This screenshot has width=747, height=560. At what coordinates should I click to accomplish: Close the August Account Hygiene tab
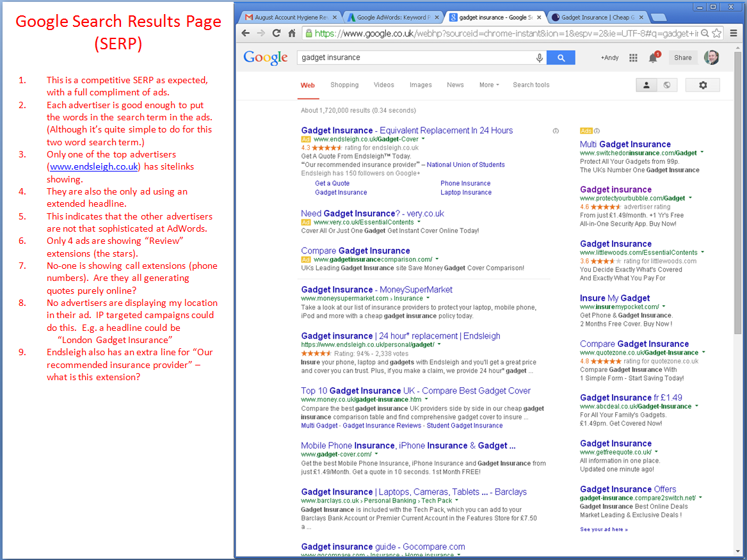tap(334, 17)
